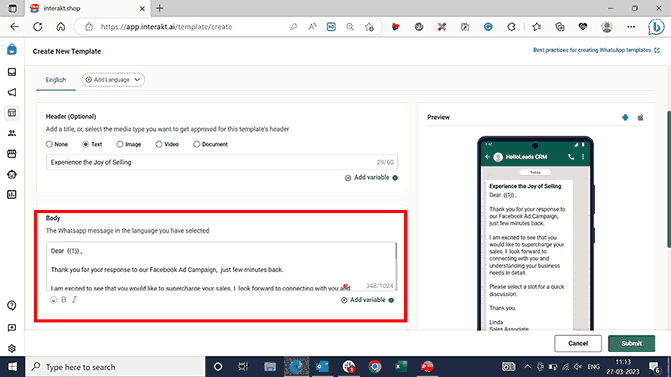Open Excel from the taskbar
Screen dimensions: 671x377
coord(401,367)
